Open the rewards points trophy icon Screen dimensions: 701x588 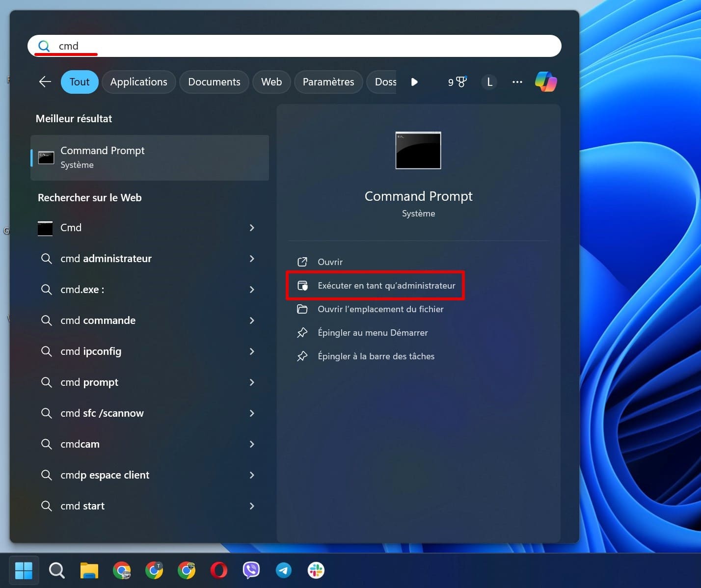tap(457, 82)
